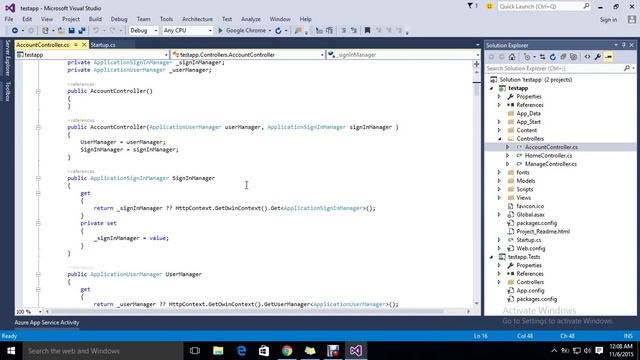Open the Debug menu
Viewport: 640px width, 360px height.
(119, 19)
